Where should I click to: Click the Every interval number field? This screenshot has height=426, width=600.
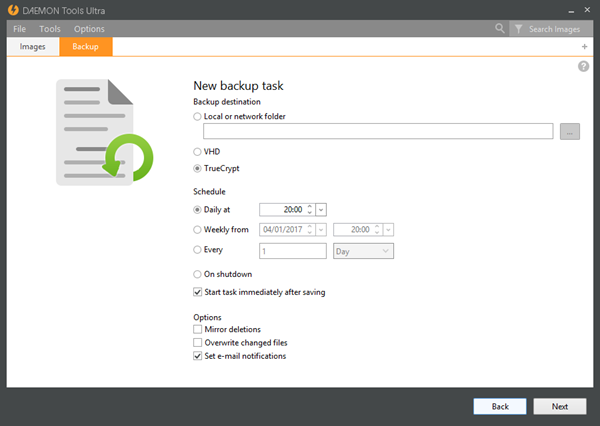(293, 251)
